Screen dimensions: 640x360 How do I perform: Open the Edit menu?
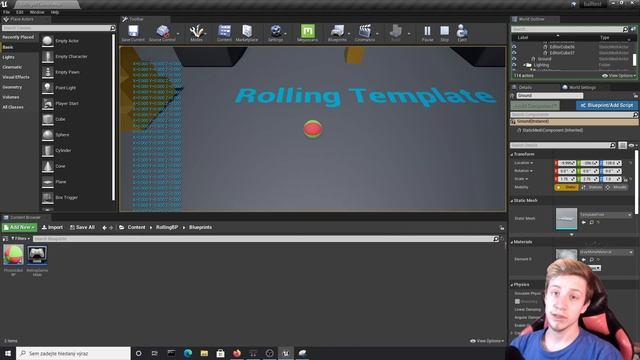[x=20, y=12]
